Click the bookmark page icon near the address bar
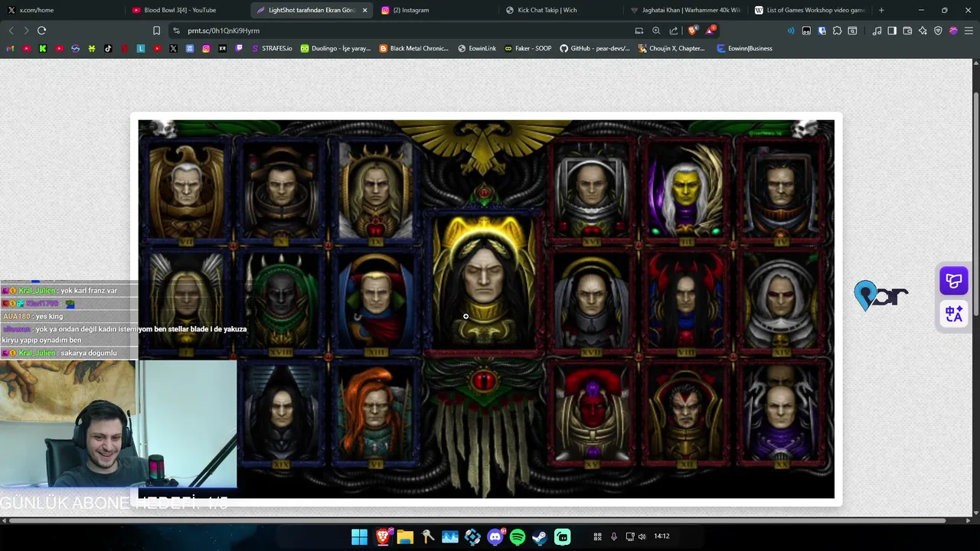Screen dimensions: 980x551 point(156,31)
